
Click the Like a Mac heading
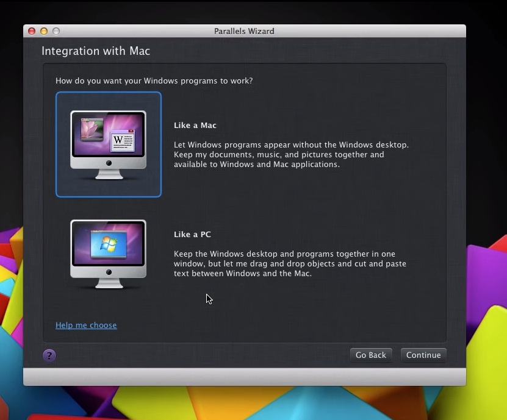(x=195, y=126)
